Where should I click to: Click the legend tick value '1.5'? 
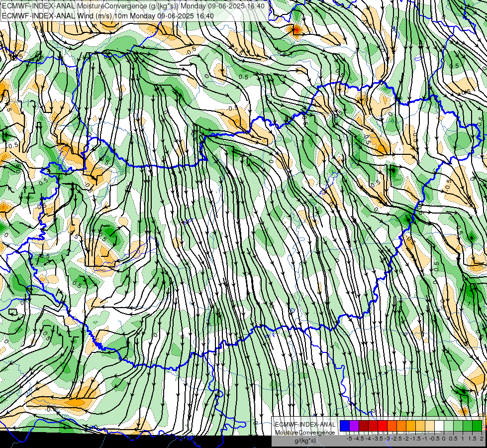coord(472,439)
